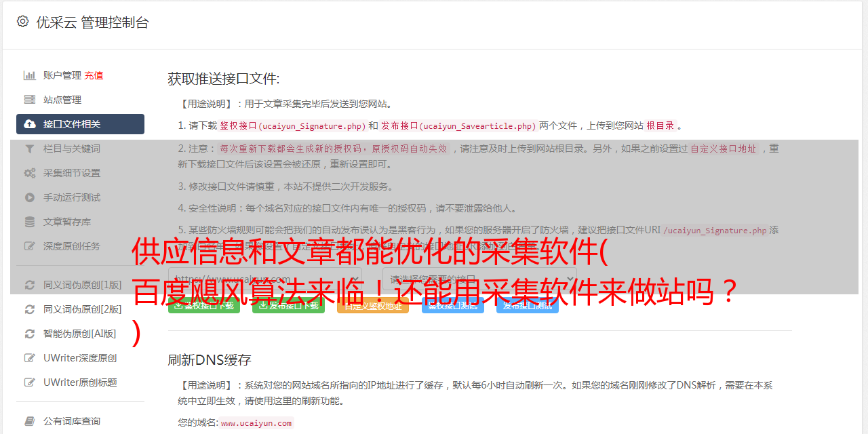This screenshot has height=434, width=868.
Task: Click the filter icon beside 栏目与关键词
Action: 30,149
